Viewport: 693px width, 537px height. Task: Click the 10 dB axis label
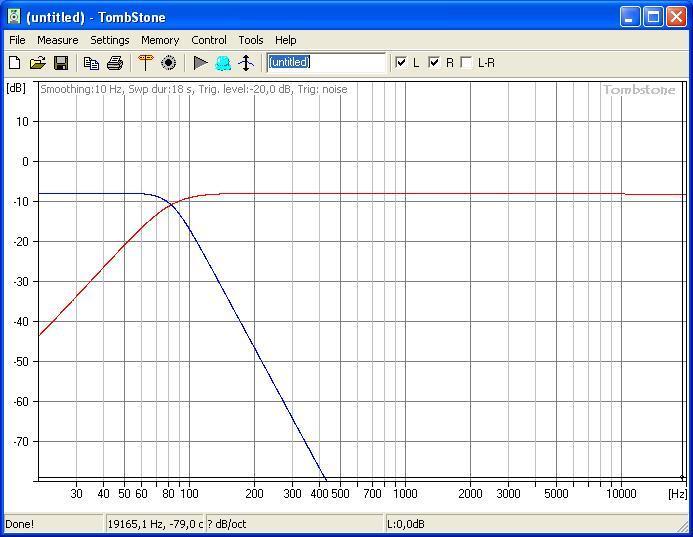point(23,122)
